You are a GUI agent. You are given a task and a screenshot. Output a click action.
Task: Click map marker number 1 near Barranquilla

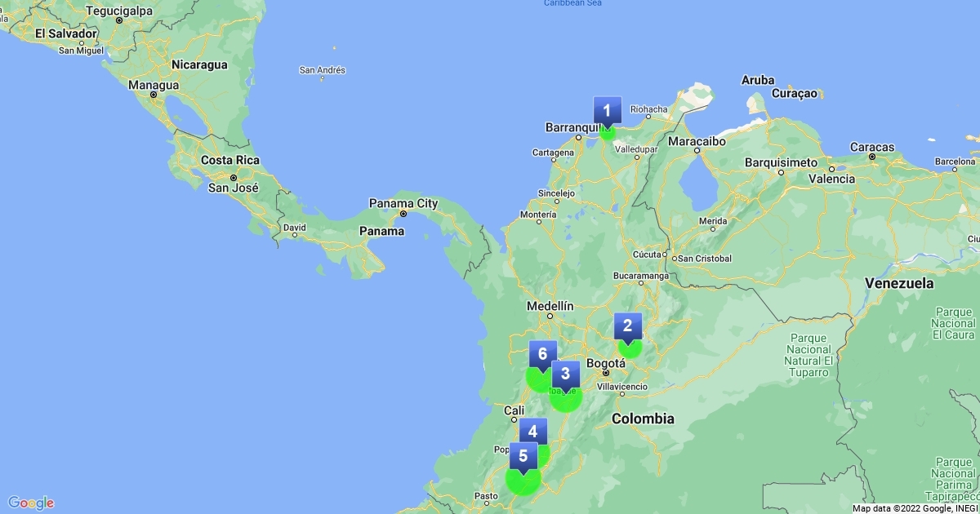[607, 109]
